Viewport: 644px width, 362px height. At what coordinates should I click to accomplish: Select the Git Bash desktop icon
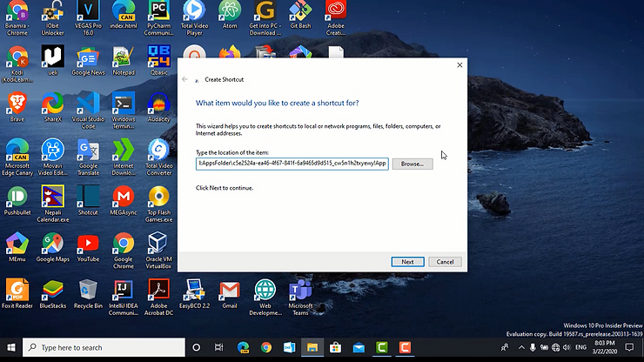(x=300, y=15)
